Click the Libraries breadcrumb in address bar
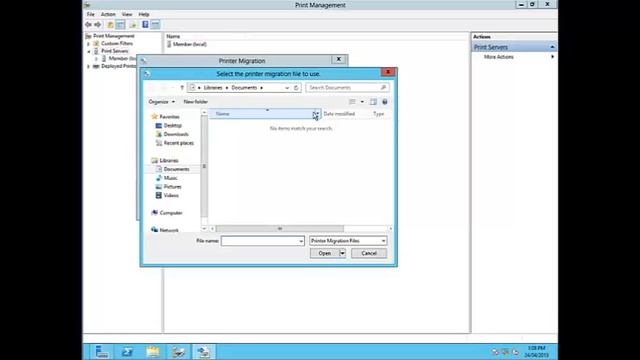 (x=213, y=88)
